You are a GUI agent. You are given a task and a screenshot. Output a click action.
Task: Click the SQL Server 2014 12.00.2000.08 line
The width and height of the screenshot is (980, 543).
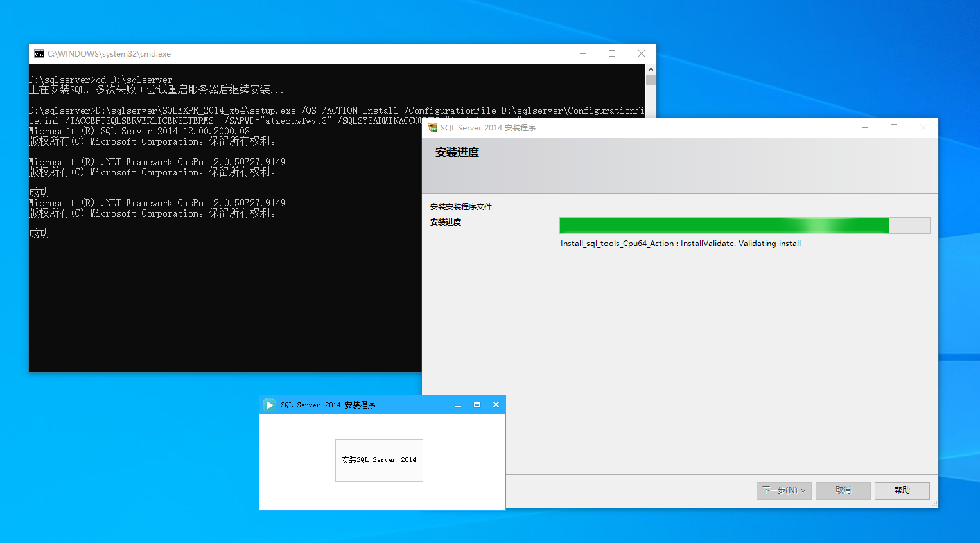[139, 131]
